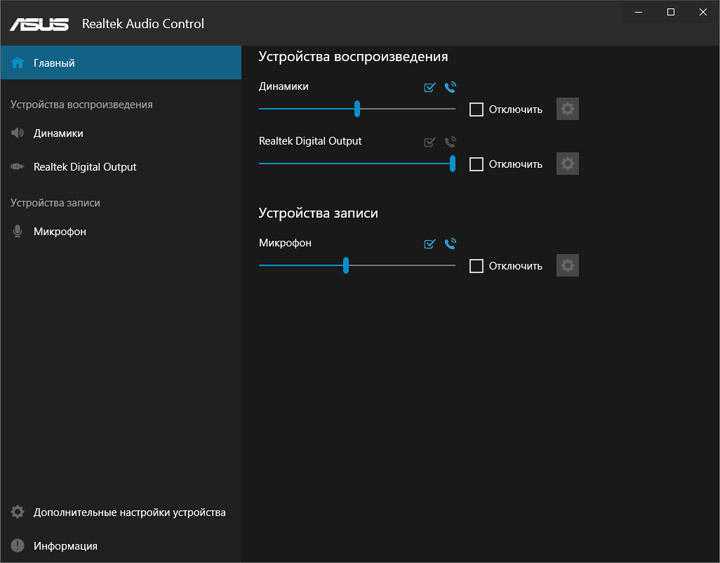Open Микрофон in the sidebar
Image resolution: width=720 pixels, height=563 pixels.
[60, 232]
